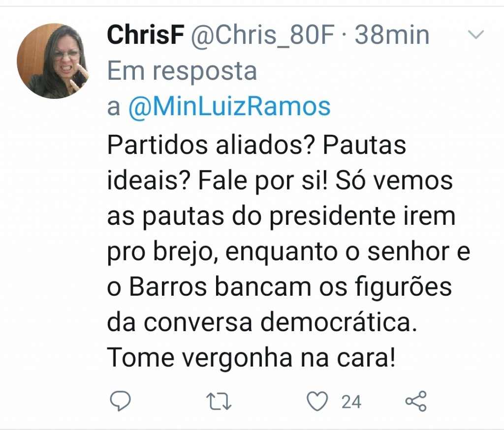Click the 38min timestamp
Viewport: 504px width, 430px height.
tap(392, 35)
